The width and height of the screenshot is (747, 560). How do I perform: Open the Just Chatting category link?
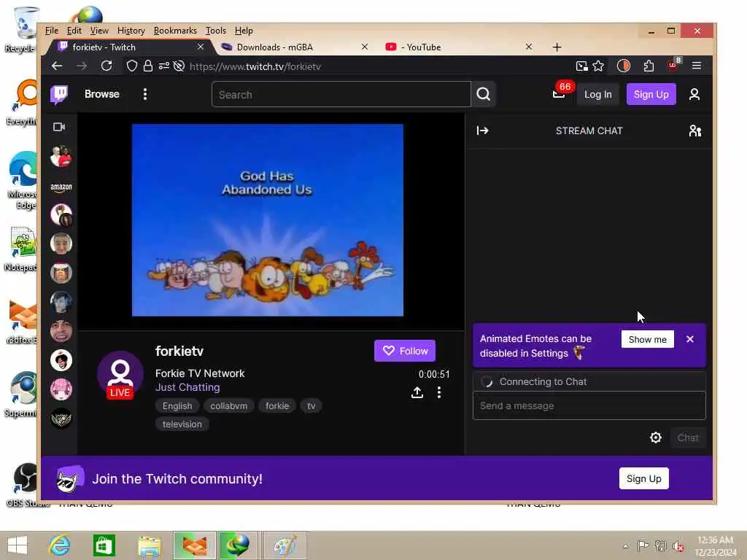tap(187, 387)
